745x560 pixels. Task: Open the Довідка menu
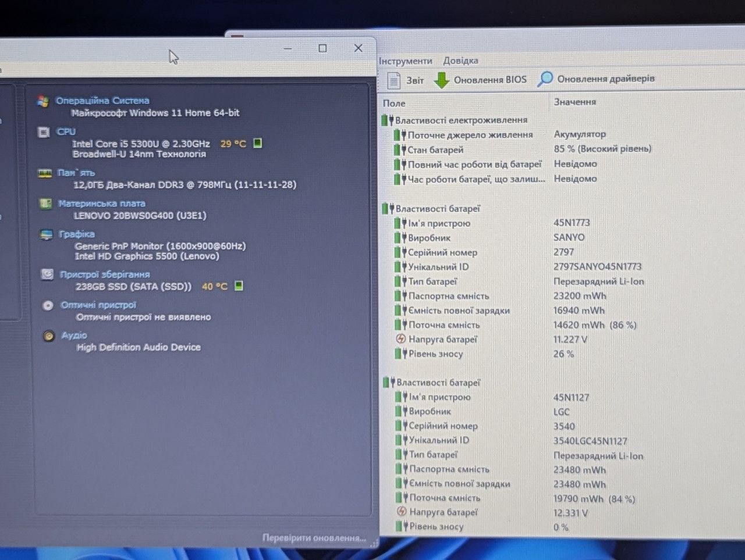(460, 60)
